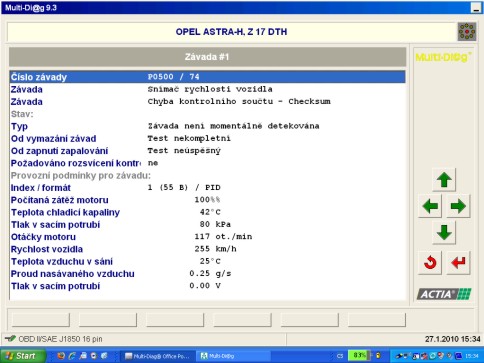
Task: Click the 'OPEL ASTRA-H, Z 17 DTH' title
Action: click(x=231, y=32)
